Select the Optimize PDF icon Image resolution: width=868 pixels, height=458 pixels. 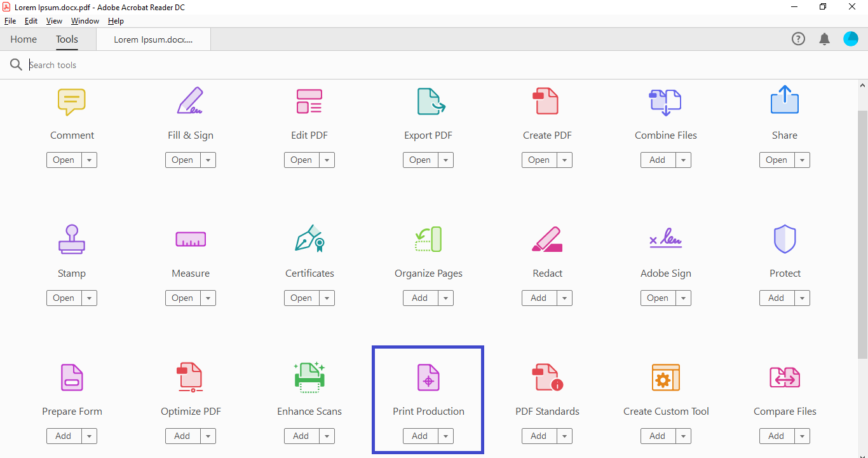pos(190,377)
